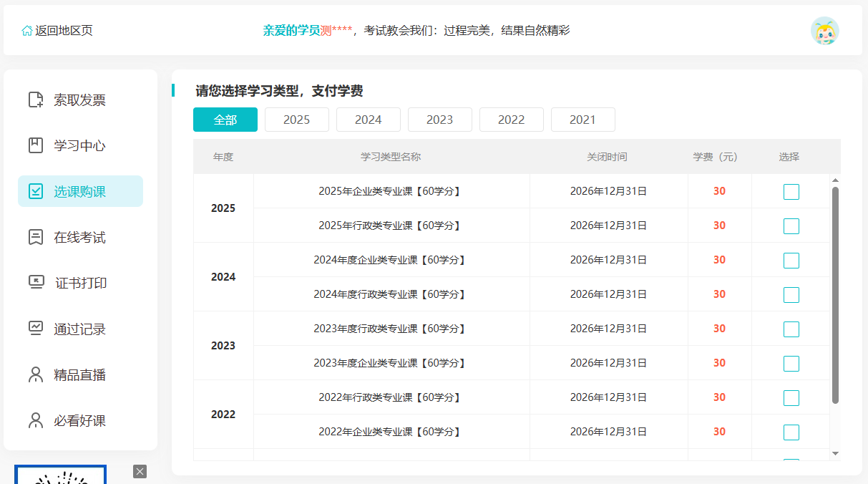Filter courses by the 2024 tab
The image size is (868, 484).
369,120
